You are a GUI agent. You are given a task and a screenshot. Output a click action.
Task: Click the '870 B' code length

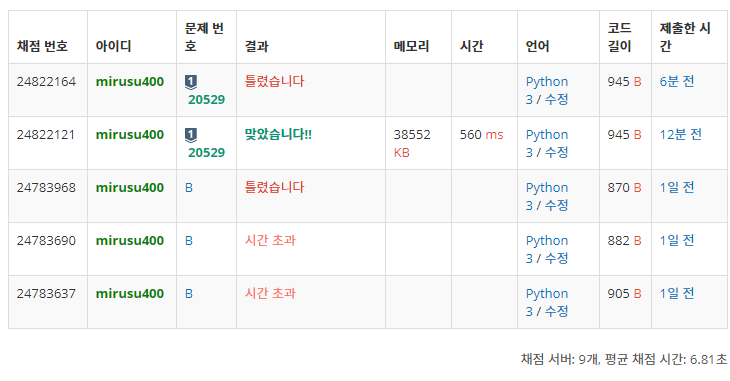(624, 188)
